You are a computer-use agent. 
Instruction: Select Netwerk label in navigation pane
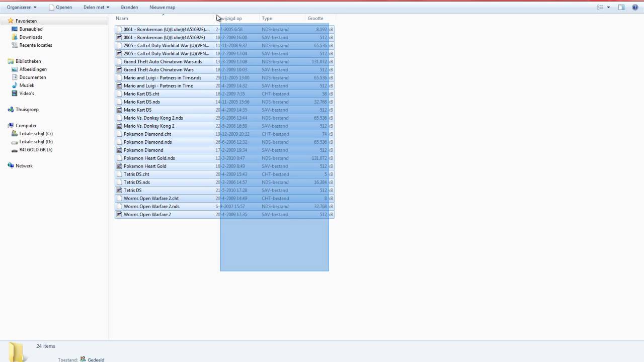click(x=24, y=166)
